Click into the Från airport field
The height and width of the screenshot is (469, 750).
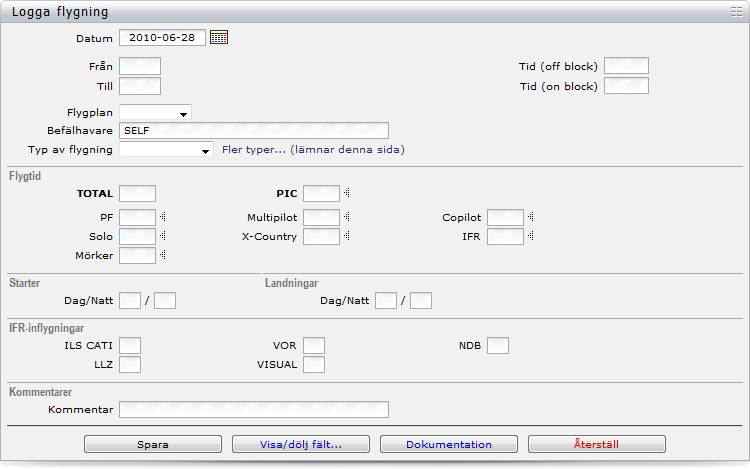(140, 66)
